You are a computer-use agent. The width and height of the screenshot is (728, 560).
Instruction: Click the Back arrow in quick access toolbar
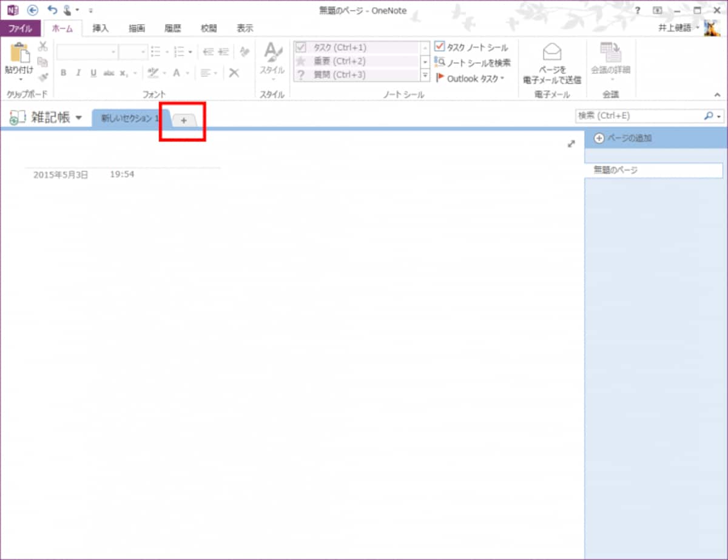tap(33, 10)
